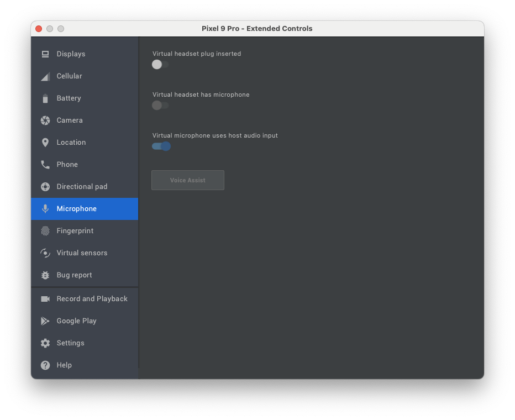Click the 'Virtual headset plug inserted' label text

point(197,54)
